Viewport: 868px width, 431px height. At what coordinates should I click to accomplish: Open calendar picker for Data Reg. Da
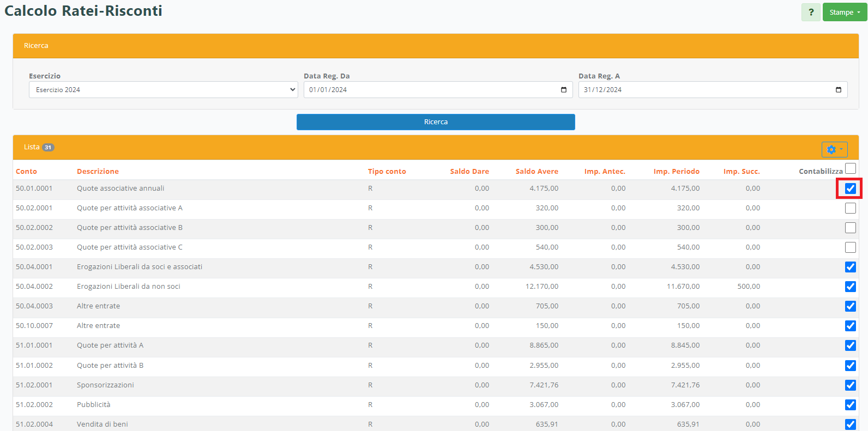(x=564, y=90)
